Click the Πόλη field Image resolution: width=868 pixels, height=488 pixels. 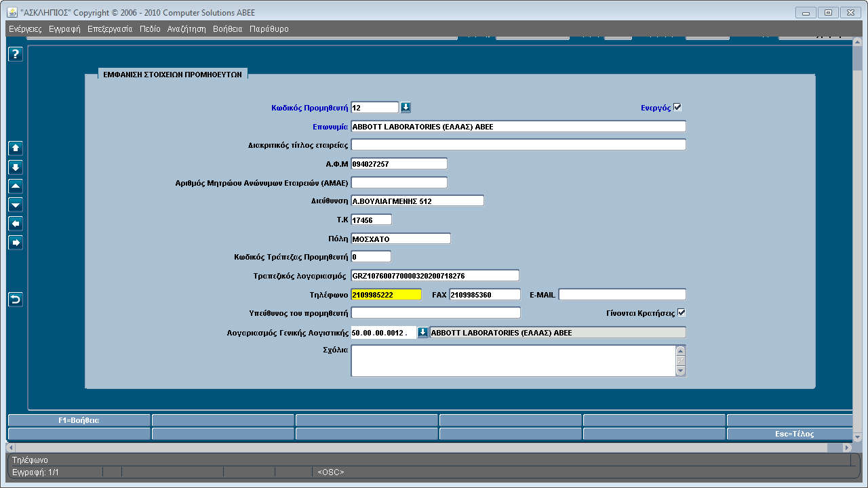(400, 239)
